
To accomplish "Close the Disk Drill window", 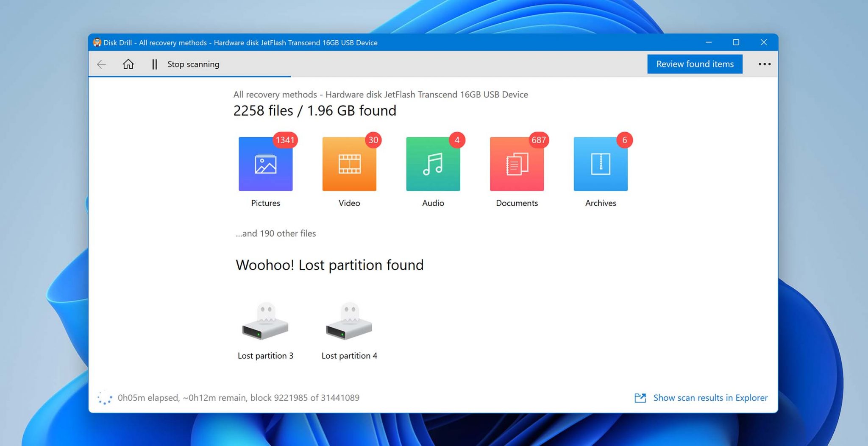I will tap(764, 42).
